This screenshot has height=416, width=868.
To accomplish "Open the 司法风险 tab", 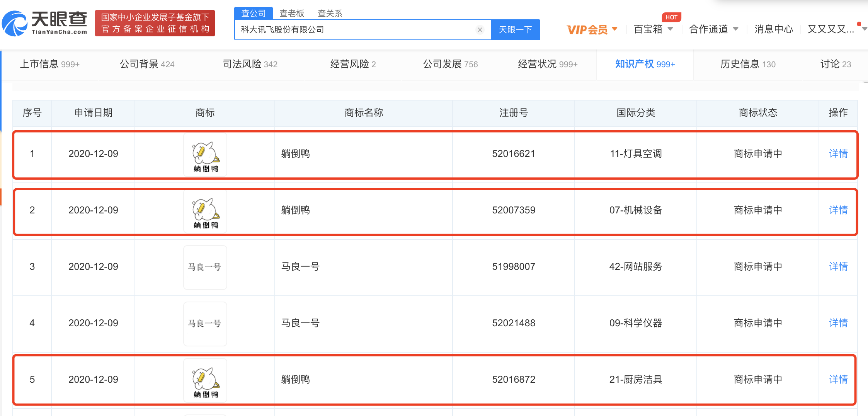I will tap(250, 64).
